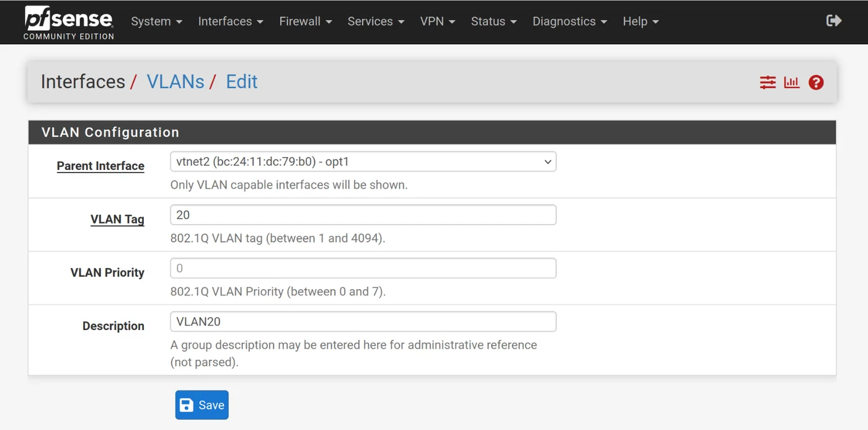The image size is (868, 430).
Task: Click the Save button
Action: (201, 405)
